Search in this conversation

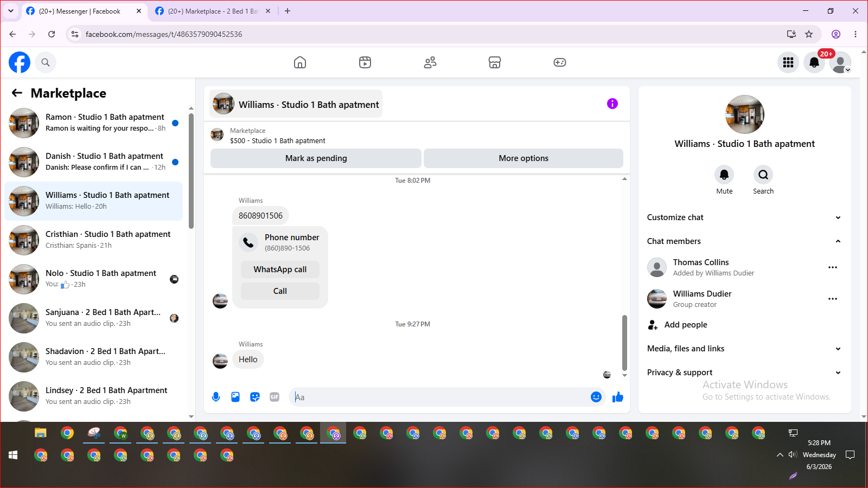763,175
